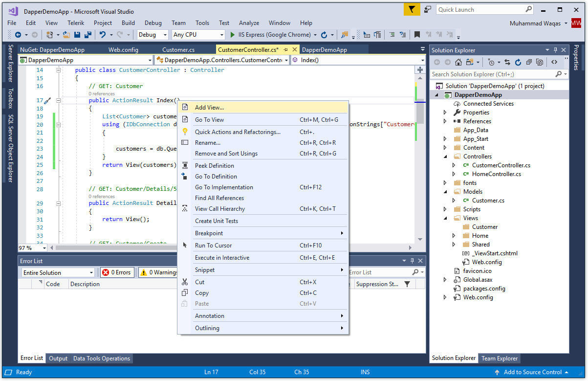588x381 pixels.
Task: Click Collapse All icon in Solution Explorer
Action: coord(528,62)
